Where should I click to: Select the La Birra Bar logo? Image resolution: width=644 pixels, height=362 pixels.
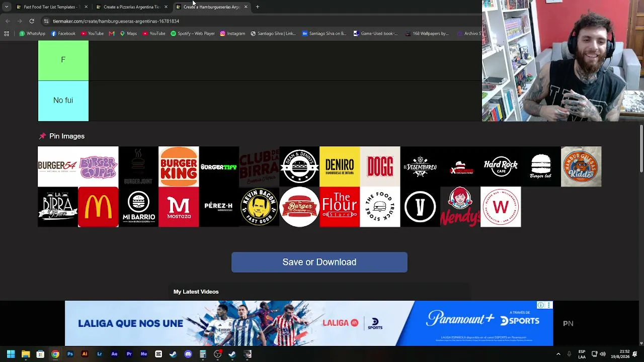click(58, 207)
